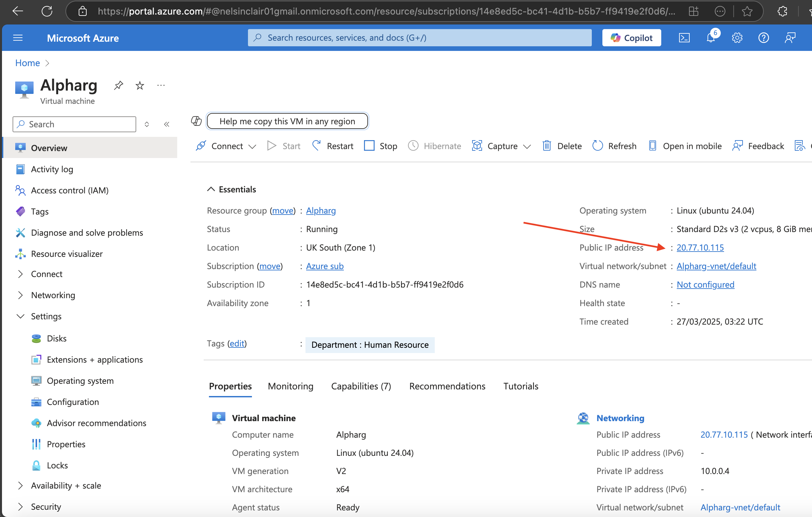Collapse the Settings sidebar group
This screenshot has width=812, height=517.
20,316
